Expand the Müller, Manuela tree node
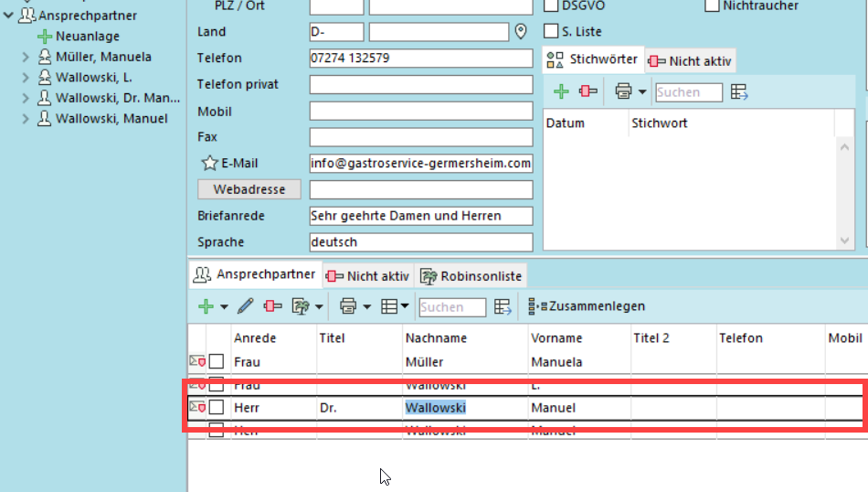The height and width of the screenshot is (492, 868). point(26,57)
